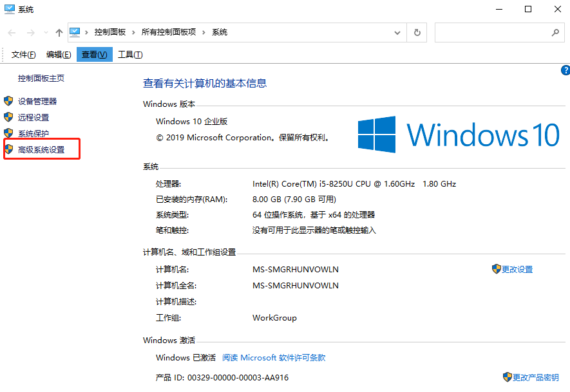Select Windows 10 企业版 edition text

[191, 122]
